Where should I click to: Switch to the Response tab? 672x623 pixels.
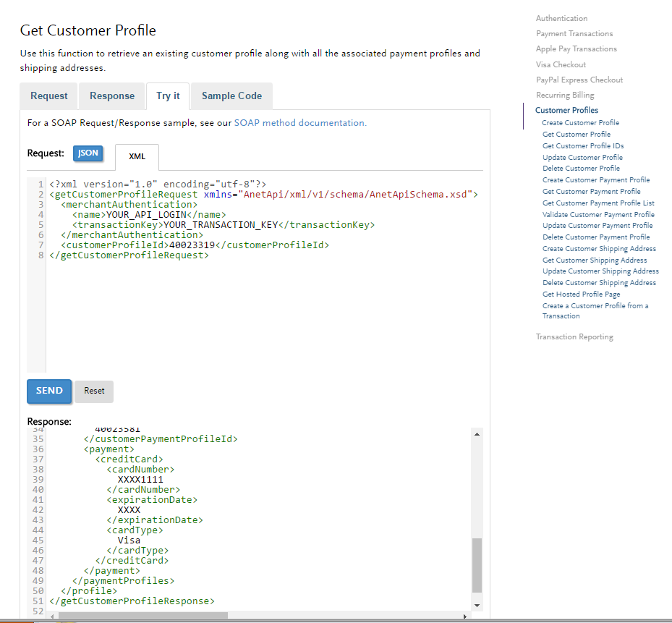click(x=111, y=96)
